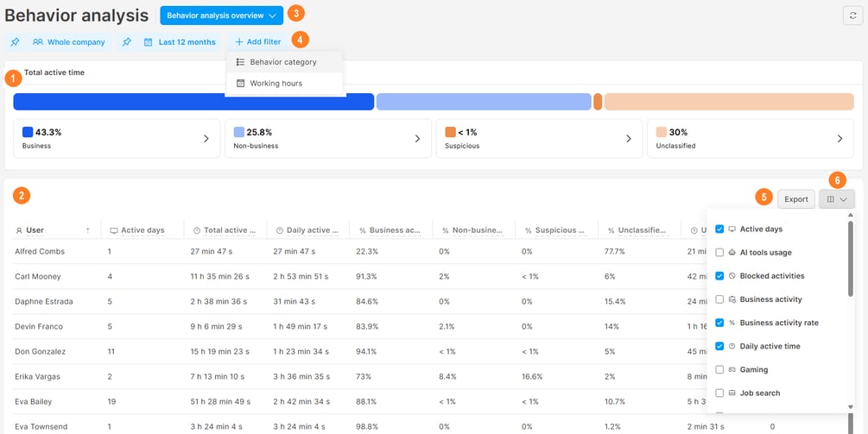Unpin the Whole company filter pin icon
868x434 pixels.
[x=15, y=42]
